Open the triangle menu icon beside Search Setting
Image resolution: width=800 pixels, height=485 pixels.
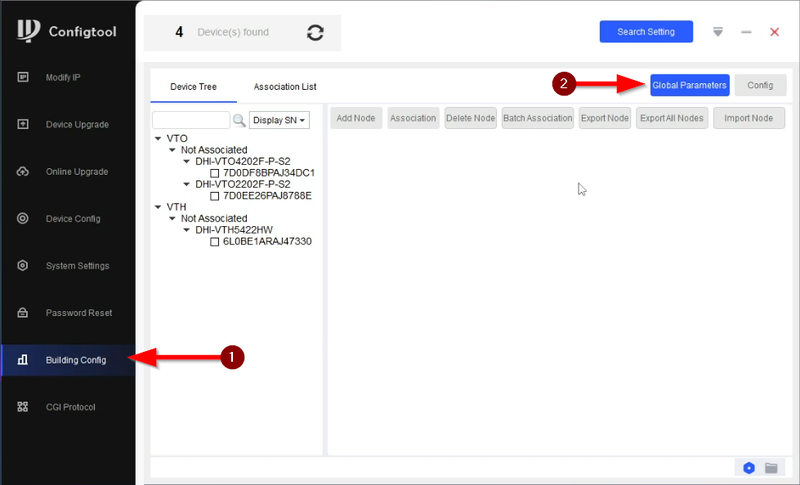coord(718,32)
